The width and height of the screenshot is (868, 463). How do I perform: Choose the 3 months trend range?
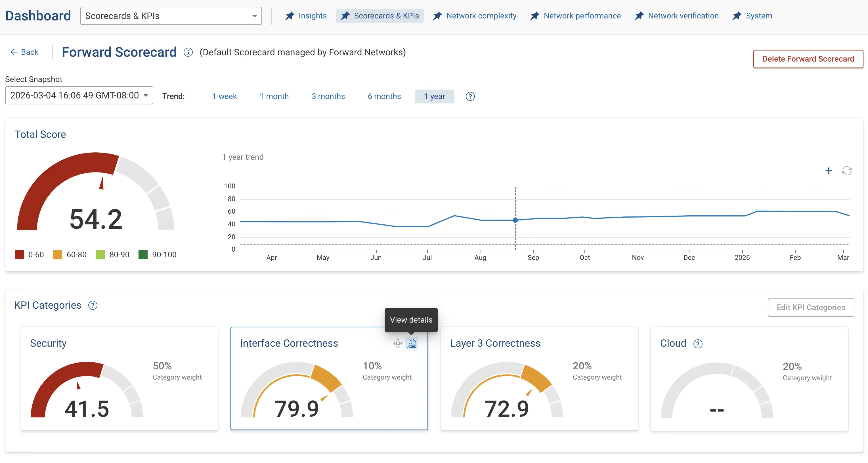coord(328,96)
